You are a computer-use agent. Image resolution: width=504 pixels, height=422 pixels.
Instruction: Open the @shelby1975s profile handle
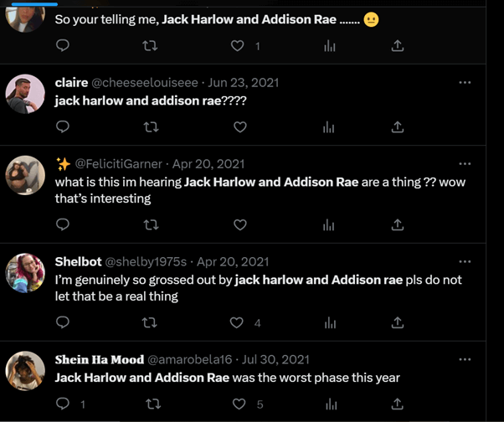(146, 262)
